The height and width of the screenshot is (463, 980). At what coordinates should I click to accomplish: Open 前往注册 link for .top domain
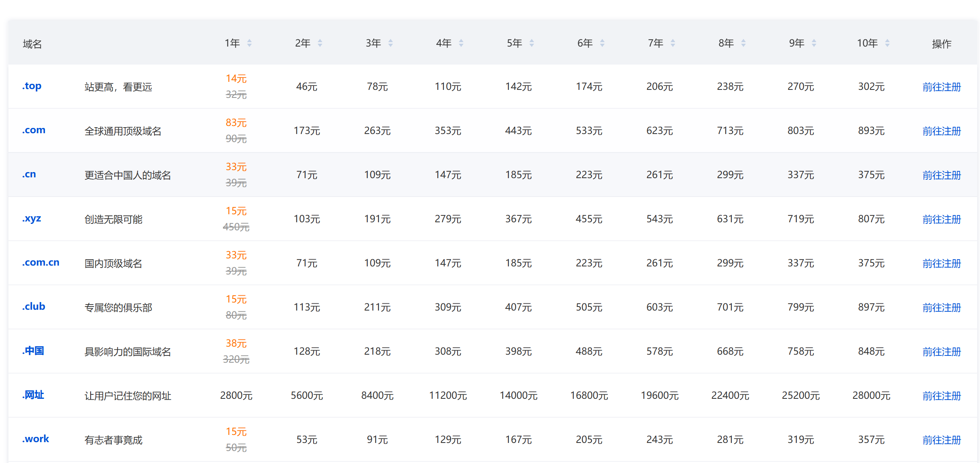pos(942,87)
